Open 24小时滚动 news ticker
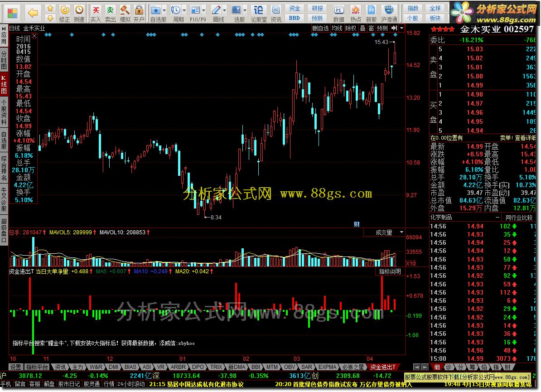Screen dimensions: 541x392 click(131, 384)
